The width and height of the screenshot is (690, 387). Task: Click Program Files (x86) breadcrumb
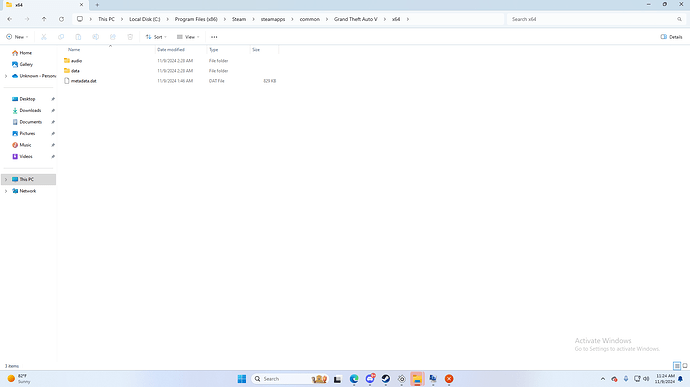[x=196, y=19]
